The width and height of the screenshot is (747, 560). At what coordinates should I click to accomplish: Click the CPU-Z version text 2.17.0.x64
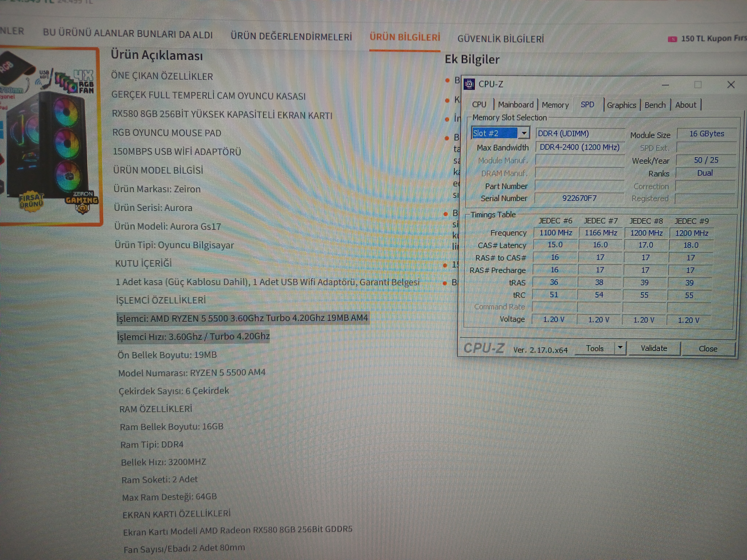click(x=540, y=350)
